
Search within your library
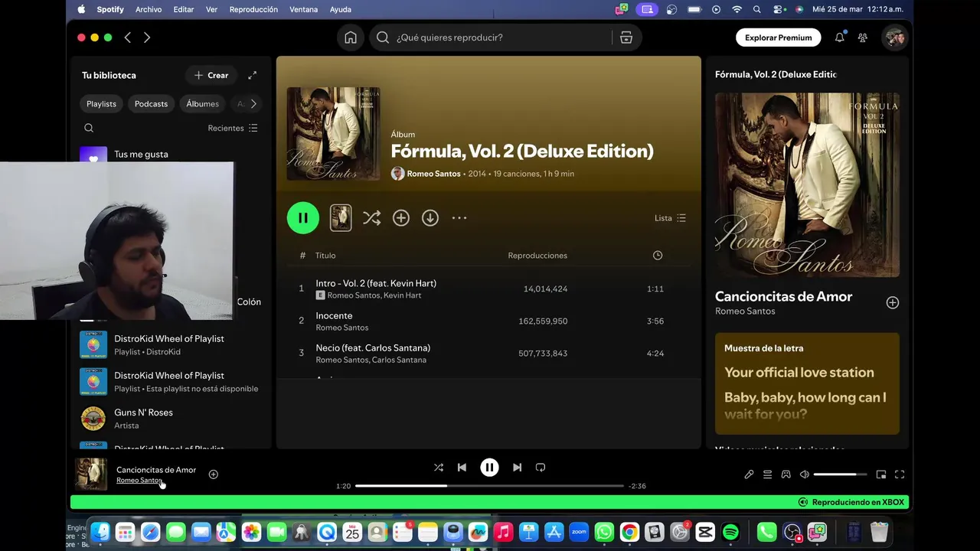point(89,128)
